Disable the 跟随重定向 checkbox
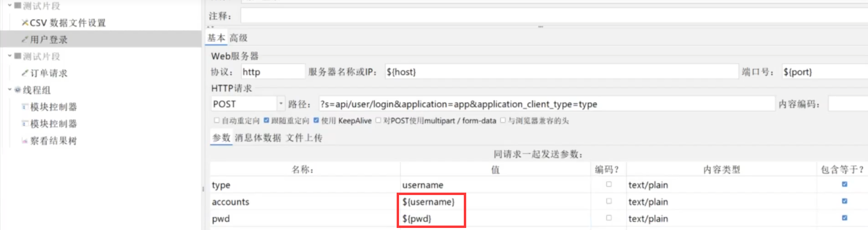The image size is (868, 230). pos(266,120)
